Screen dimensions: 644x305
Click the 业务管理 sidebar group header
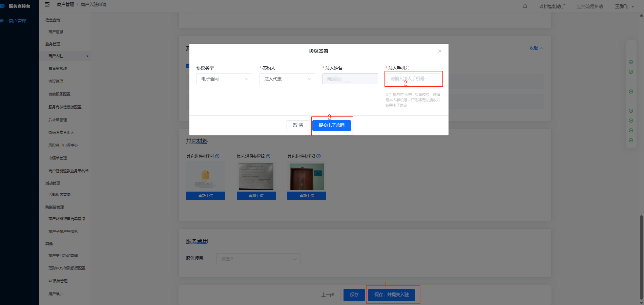point(53,44)
